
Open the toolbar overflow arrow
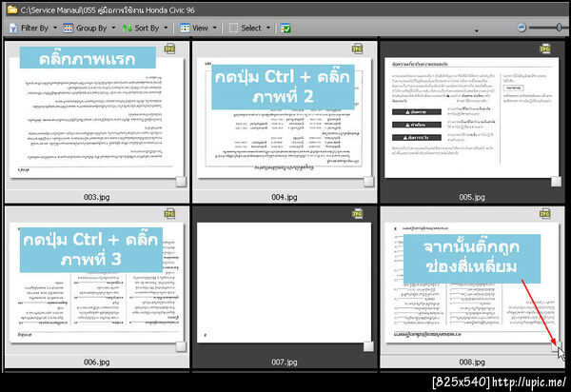[x=477, y=31]
